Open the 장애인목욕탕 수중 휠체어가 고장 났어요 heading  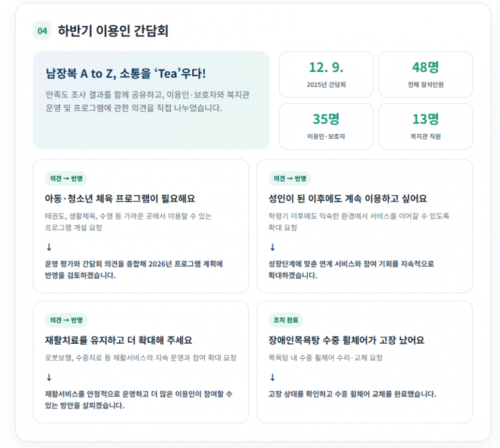pyautogui.click(x=346, y=340)
